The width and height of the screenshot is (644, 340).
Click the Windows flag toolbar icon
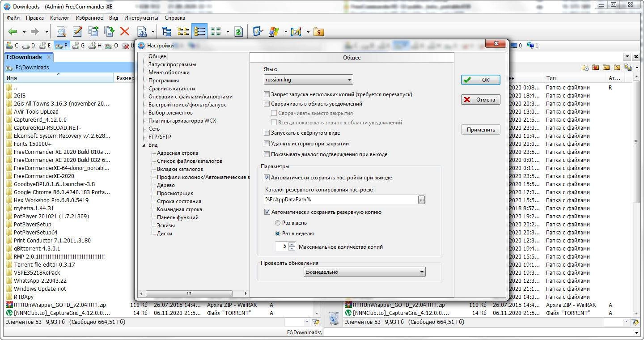tap(274, 32)
